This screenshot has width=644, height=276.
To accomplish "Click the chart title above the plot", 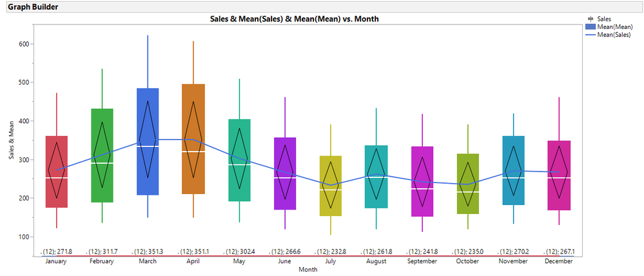I will pos(294,19).
